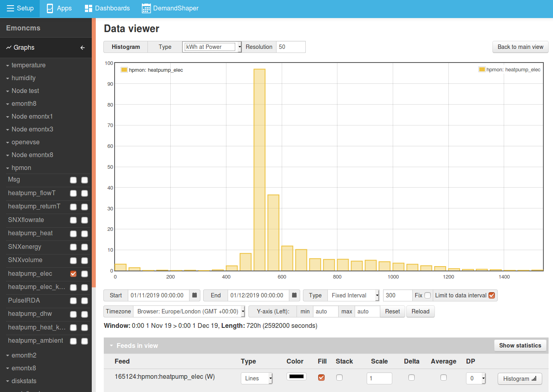
Task: Enable left axis for PulseIRDA
Action: (73, 301)
